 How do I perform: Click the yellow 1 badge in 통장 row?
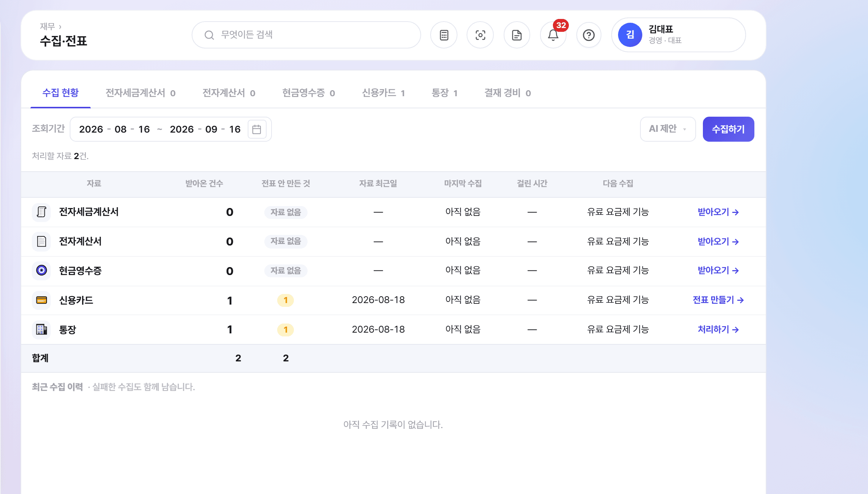tap(286, 330)
